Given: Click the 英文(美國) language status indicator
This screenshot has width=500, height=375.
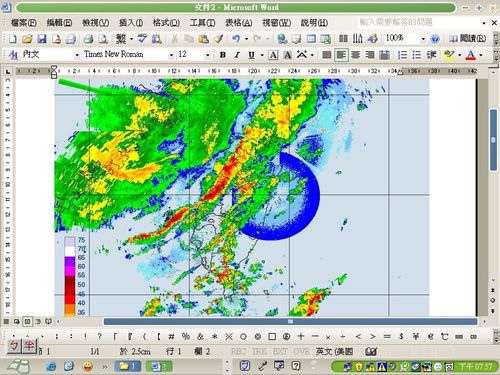Looking at the screenshot, I should click(334, 351).
